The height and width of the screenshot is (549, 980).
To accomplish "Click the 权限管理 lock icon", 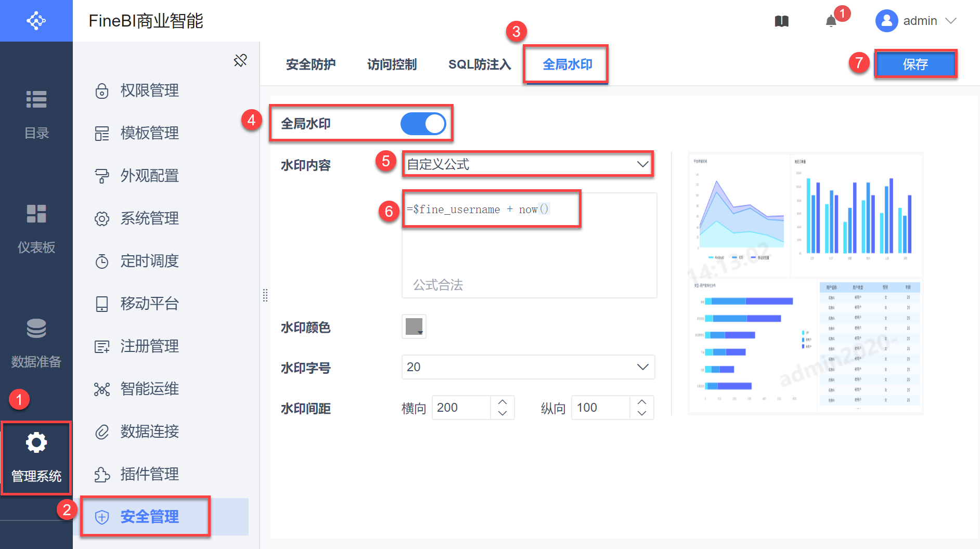I will pos(102,91).
